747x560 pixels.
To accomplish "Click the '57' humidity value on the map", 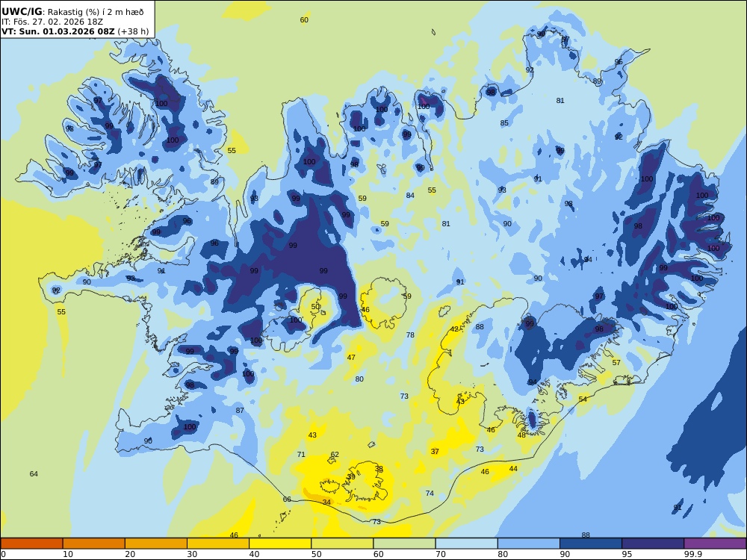I will (x=616, y=363).
